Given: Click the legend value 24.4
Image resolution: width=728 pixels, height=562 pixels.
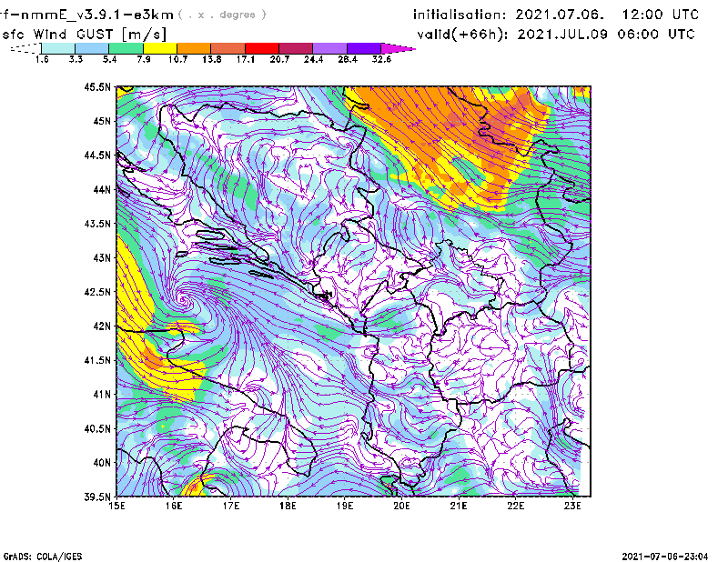Looking at the screenshot, I should 313,59.
